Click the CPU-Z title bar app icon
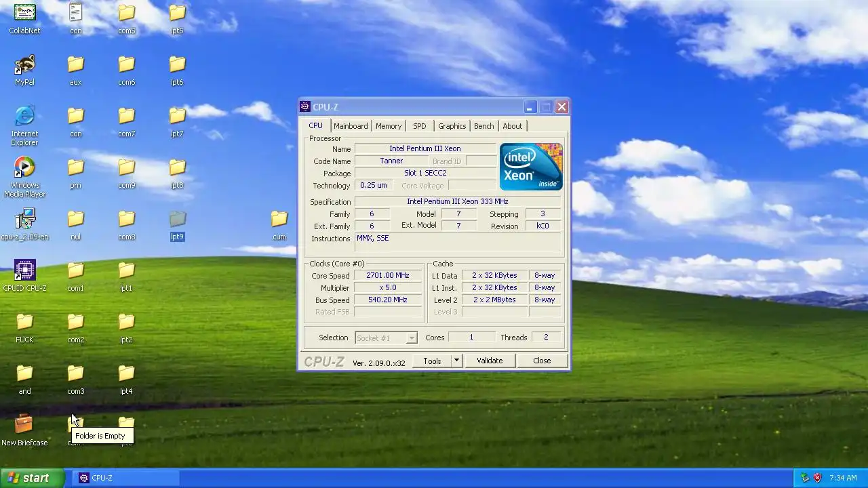 [x=306, y=106]
